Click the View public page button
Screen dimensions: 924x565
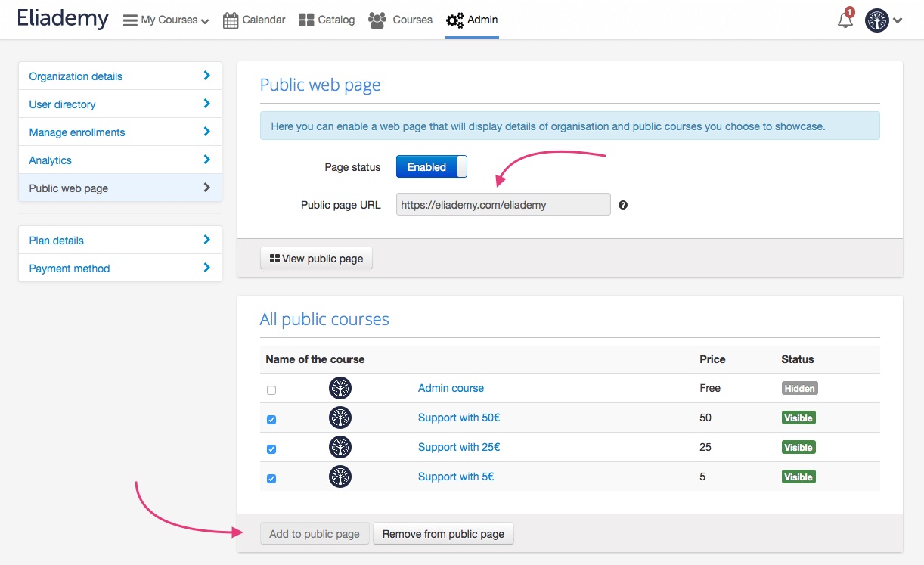tap(316, 259)
